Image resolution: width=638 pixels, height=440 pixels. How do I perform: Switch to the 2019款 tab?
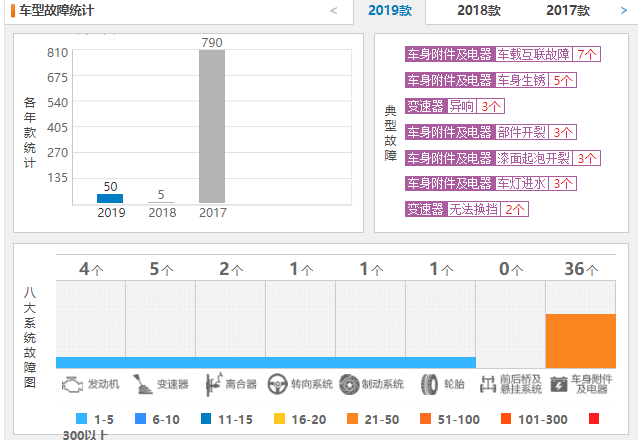coord(389,11)
